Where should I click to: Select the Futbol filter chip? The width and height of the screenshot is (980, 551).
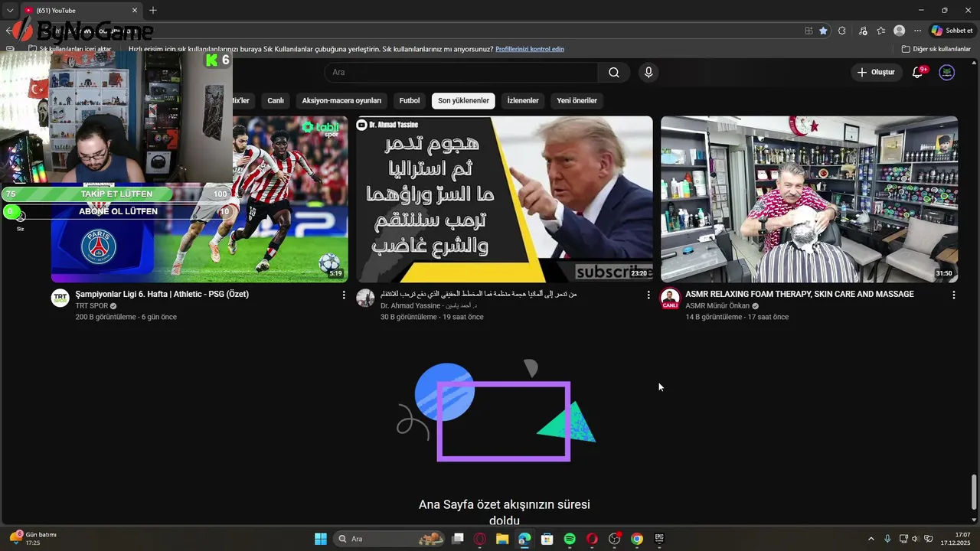coord(410,101)
